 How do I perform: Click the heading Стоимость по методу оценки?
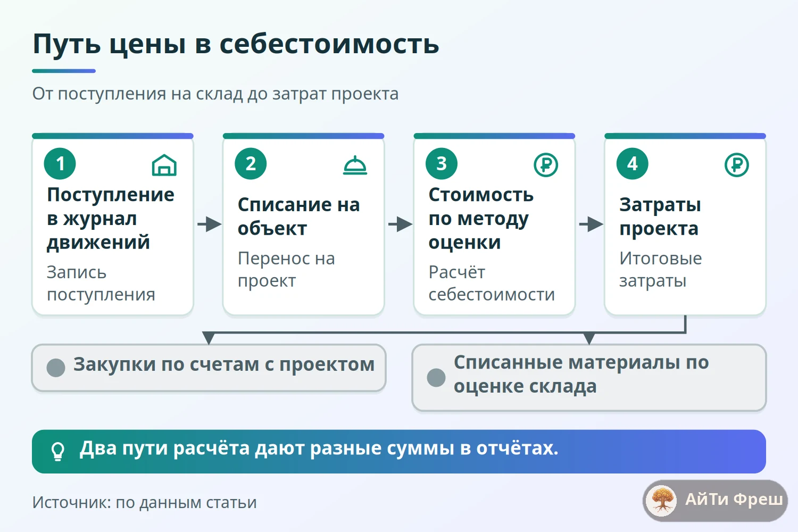(x=481, y=219)
